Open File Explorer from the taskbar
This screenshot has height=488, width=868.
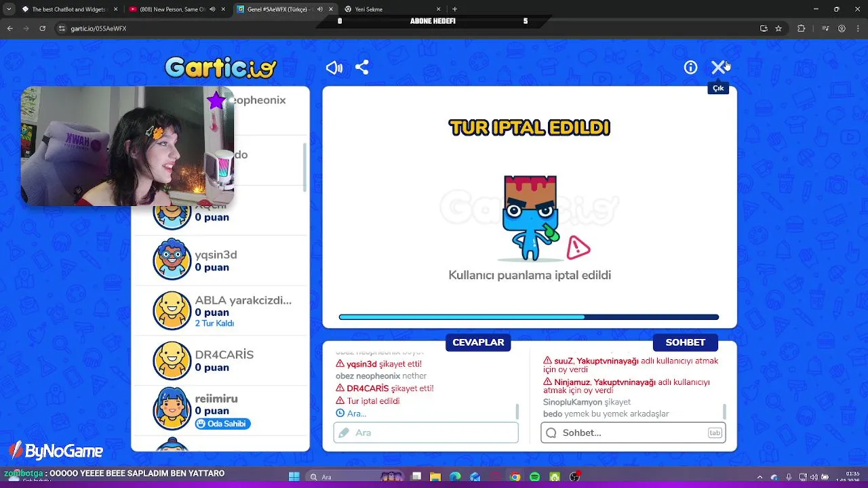point(435,477)
